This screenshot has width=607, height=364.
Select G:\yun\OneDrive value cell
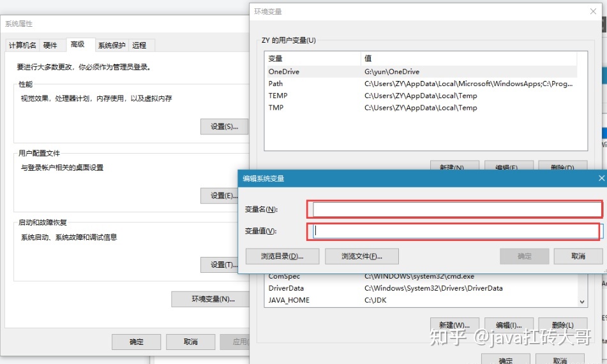click(x=392, y=71)
